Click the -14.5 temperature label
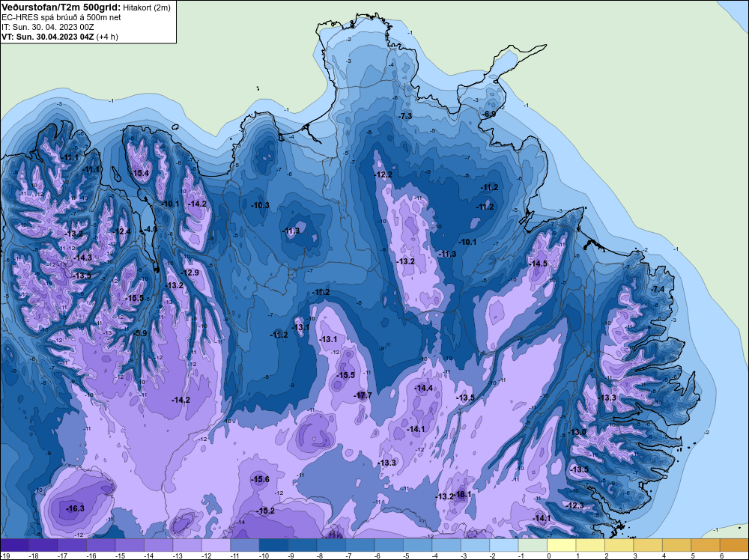The width and height of the screenshot is (749, 560). pos(539,264)
